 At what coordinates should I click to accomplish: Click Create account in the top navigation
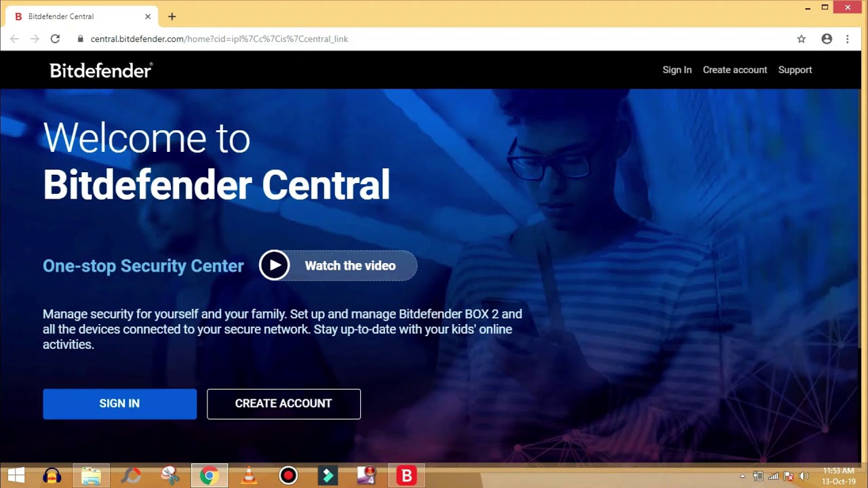(735, 70)
